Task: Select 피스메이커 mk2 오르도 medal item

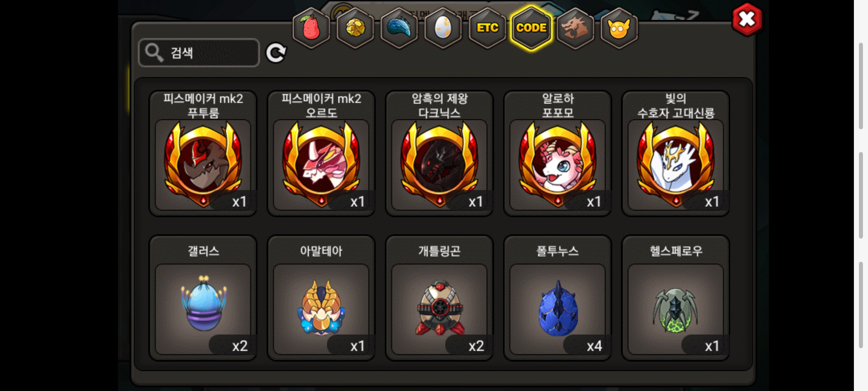Action: click(321, 154)
